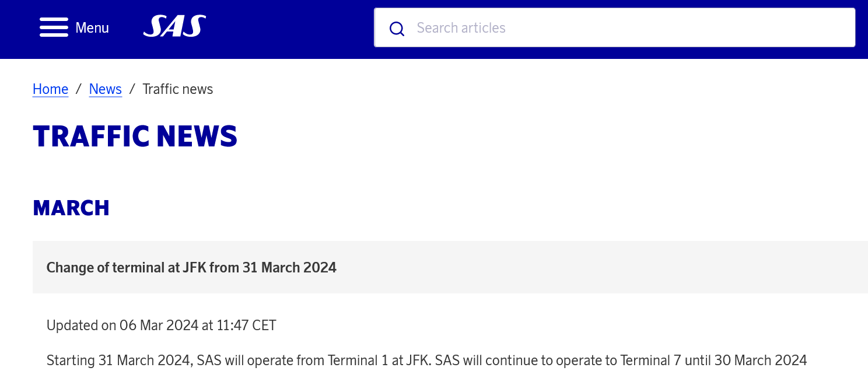Go to the Home breadcrumb link
Image resolution: width=868 pixels, height=378 pixels.
(50, 89)
